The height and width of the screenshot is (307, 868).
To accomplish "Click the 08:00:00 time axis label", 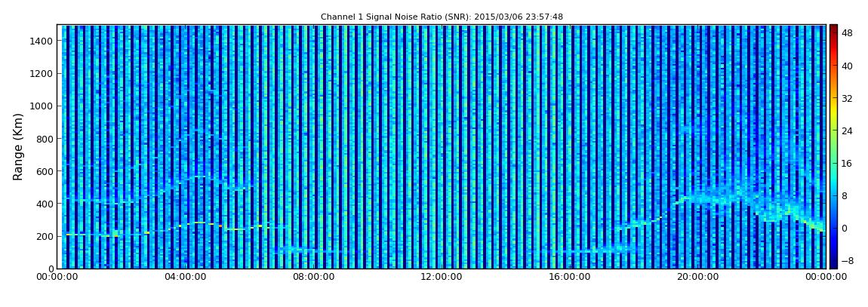I will point(313,277).
